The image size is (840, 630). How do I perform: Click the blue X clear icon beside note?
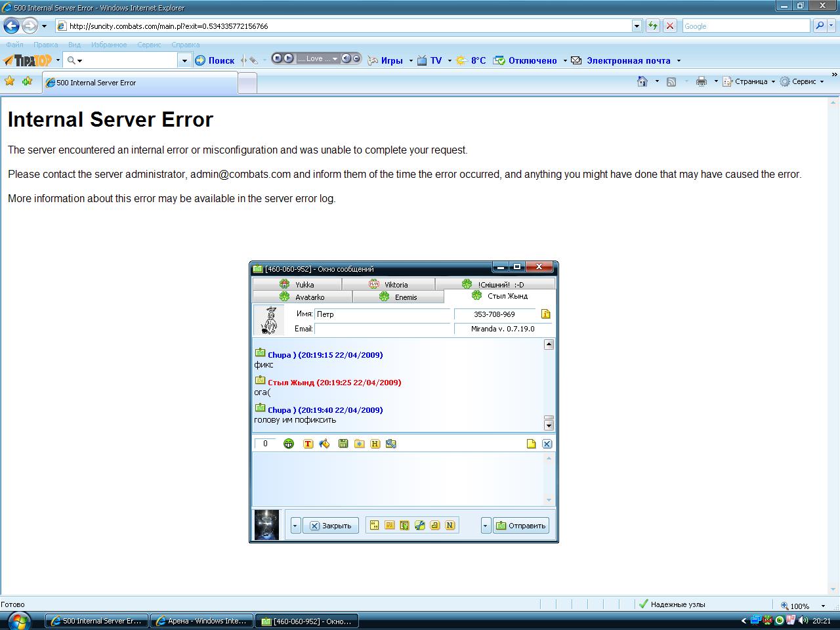click(547, 444)
